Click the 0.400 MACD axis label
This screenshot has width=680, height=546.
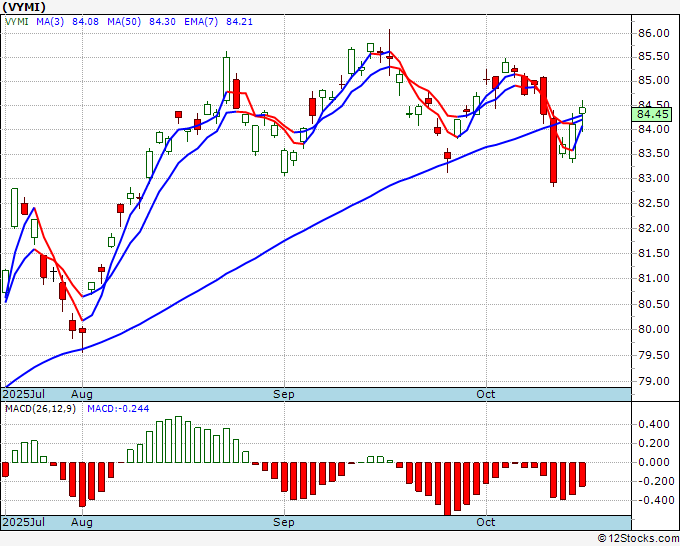(654, 424)
